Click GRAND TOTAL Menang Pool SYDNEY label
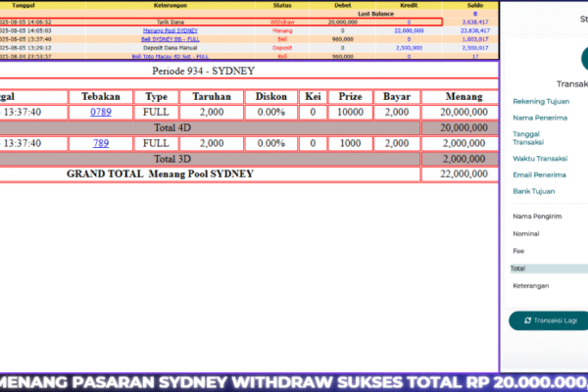 point(160,174)
